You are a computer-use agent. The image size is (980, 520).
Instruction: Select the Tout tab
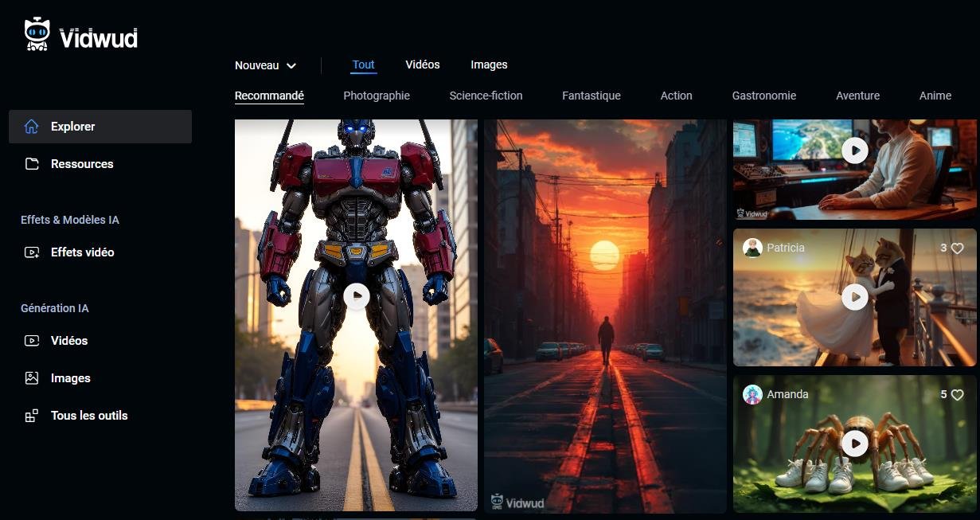point(364,65)
